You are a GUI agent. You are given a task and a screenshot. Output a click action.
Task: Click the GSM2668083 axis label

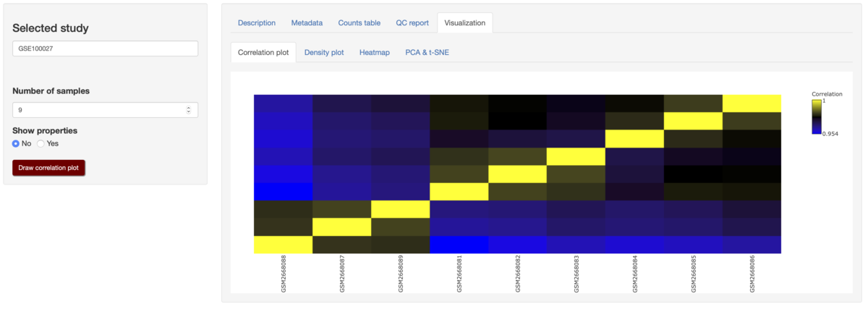click(576, 275)
